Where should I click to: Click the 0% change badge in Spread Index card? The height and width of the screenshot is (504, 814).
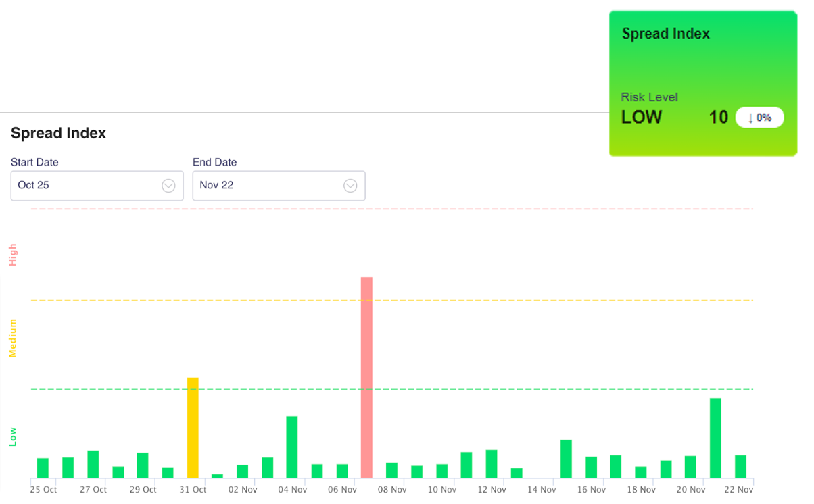pyautogui.click(x=760, y=118)
